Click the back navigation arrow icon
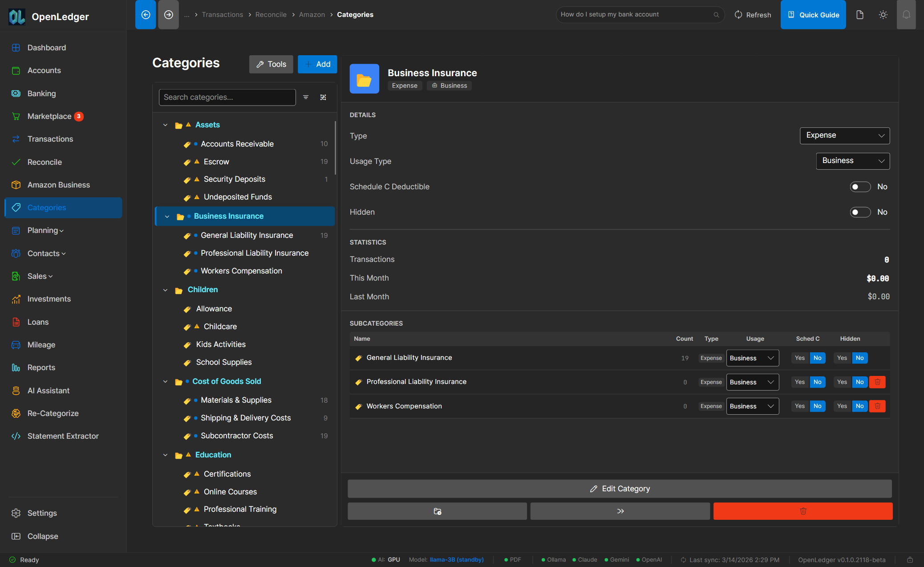The height and width of the screenshot is (567, 924). [x=146, y=15]
